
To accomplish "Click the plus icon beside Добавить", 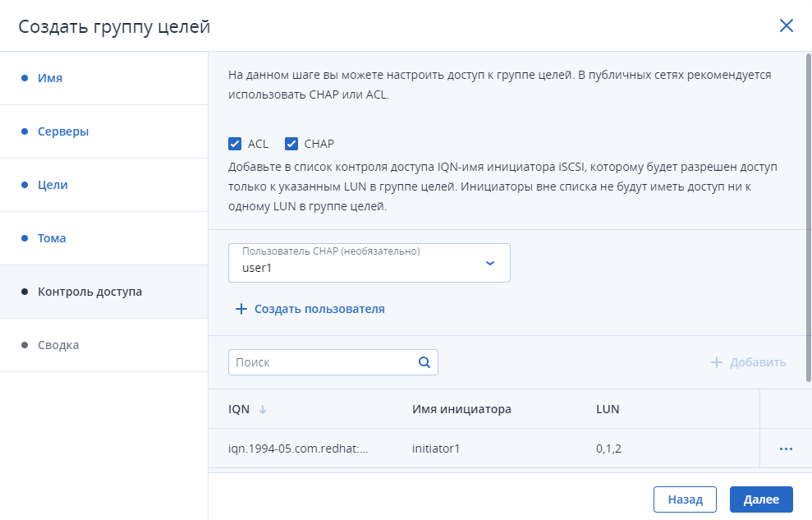I will pyautogui.click(x=716, y=362).
